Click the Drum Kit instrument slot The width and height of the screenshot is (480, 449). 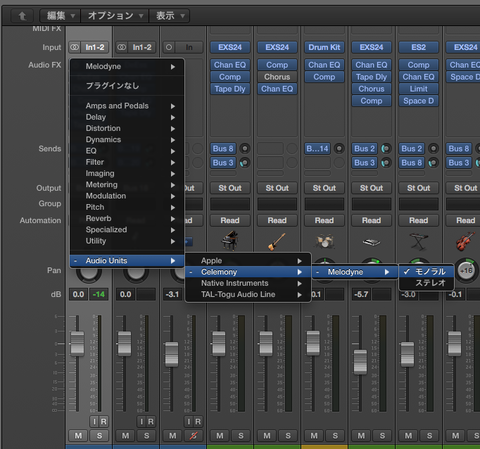(324, 47)
